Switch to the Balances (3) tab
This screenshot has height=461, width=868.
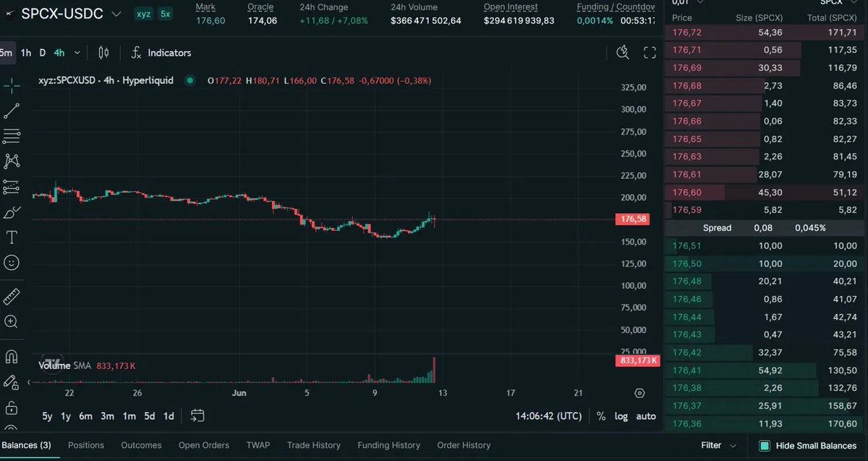pyautogui.click(x=26, y=445)
